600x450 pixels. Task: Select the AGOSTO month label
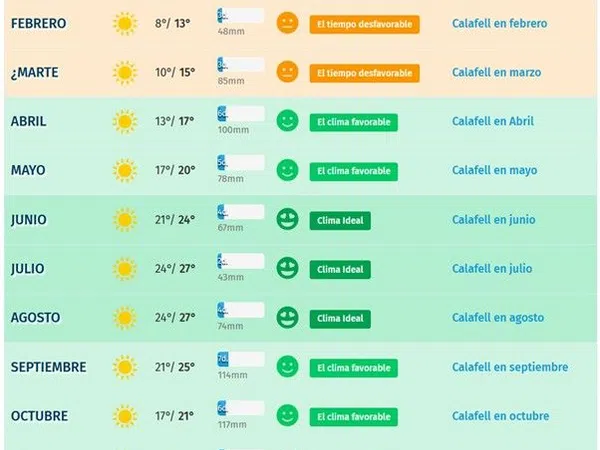[35, 318]
